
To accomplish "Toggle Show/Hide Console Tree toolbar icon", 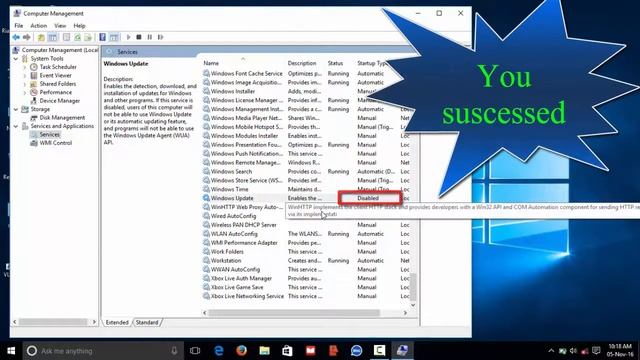I will click(53, 37).
